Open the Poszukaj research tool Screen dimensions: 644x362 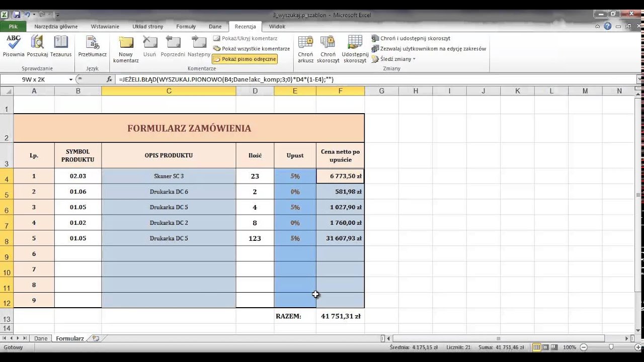pyautogui.click(x=37, y=46)
